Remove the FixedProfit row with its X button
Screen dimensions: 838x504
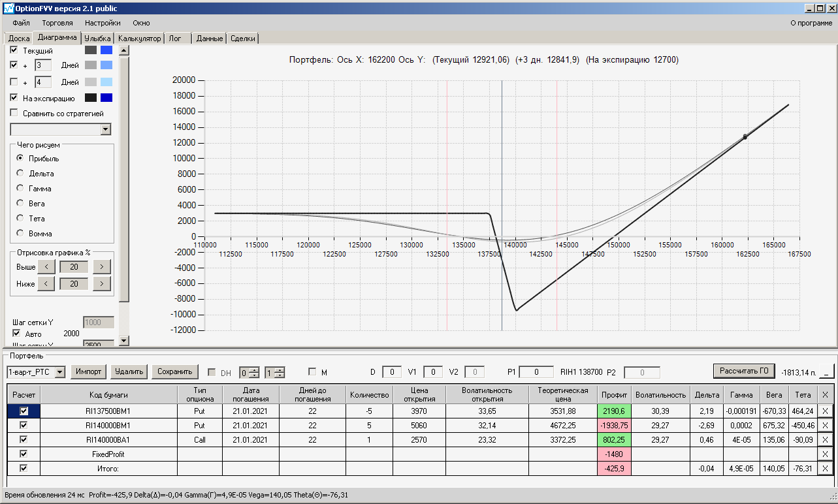pyautogui.click(x=825, y=454)
